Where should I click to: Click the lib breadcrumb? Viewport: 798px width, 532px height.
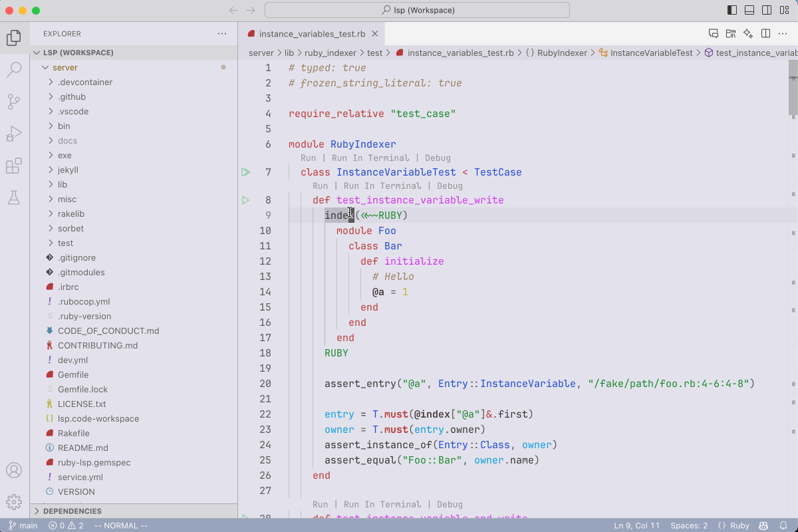pos(289,53)
